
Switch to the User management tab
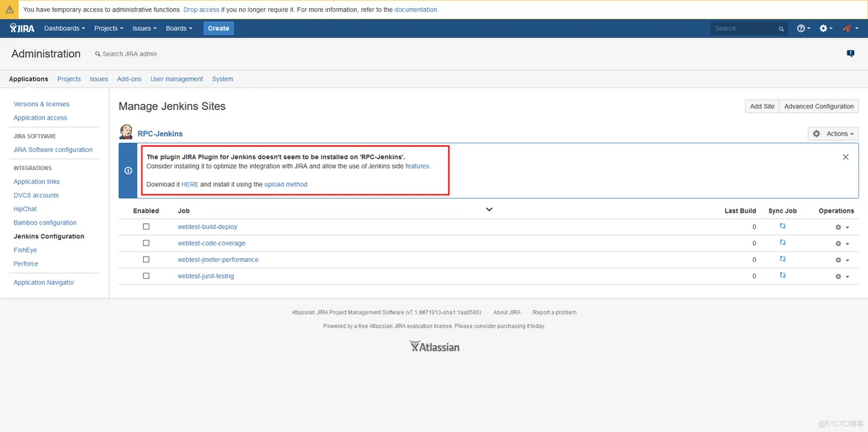(177, 79)
